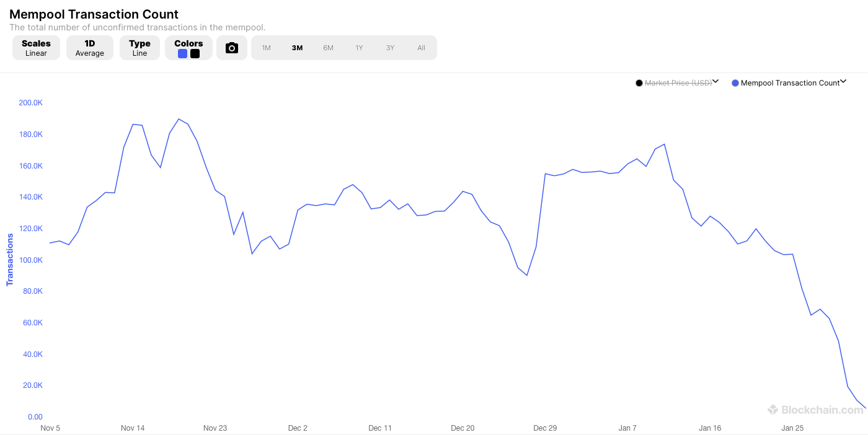Click the camera screenshot icon
This screenshot has height=435, width=868.
tap(232, 48)
